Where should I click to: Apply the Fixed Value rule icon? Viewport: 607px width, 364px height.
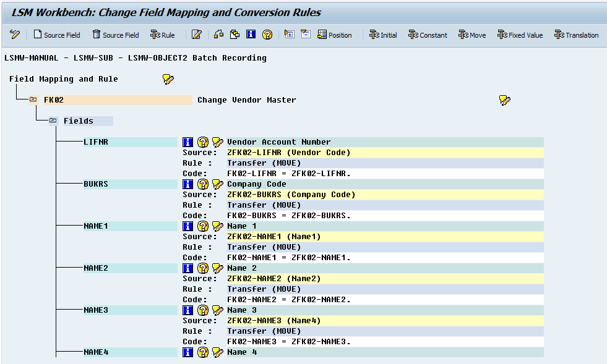pos(520,35)
